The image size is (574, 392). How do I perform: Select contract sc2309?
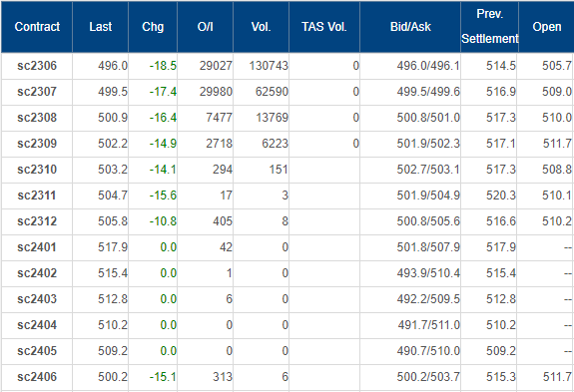tap(37, 144)
